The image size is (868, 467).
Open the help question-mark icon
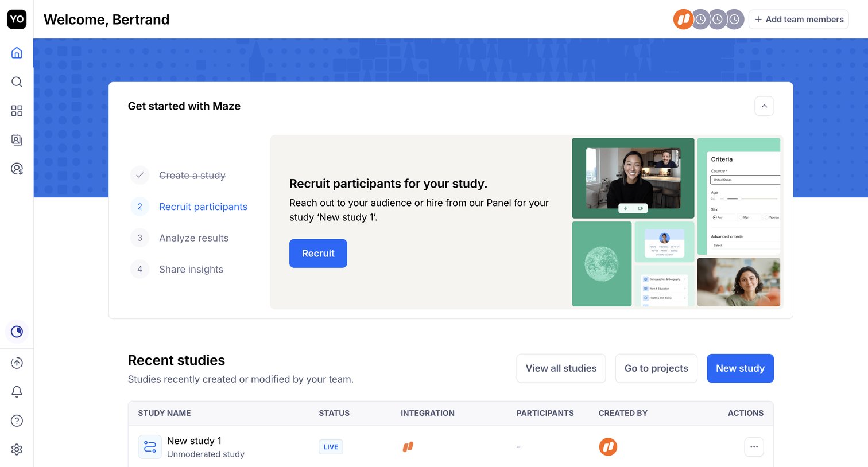[17, 421]
